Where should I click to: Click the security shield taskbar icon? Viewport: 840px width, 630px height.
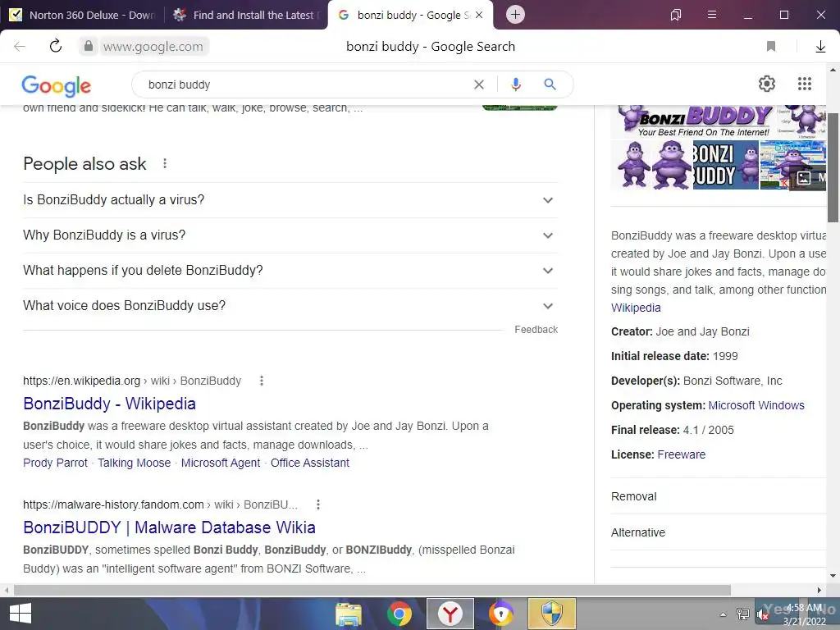[552, 614]
